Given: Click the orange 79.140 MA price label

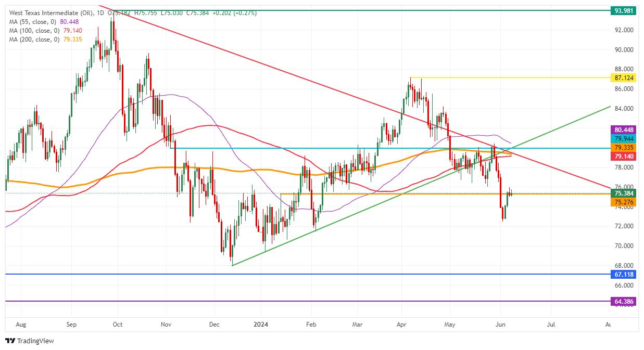Looking at the screenshot, I should pos(624,155).
